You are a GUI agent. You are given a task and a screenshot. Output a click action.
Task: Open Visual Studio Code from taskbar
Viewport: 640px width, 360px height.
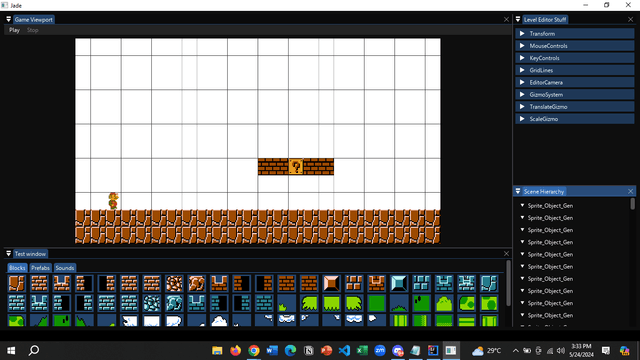pyautogui.click(x=344, y=351)
